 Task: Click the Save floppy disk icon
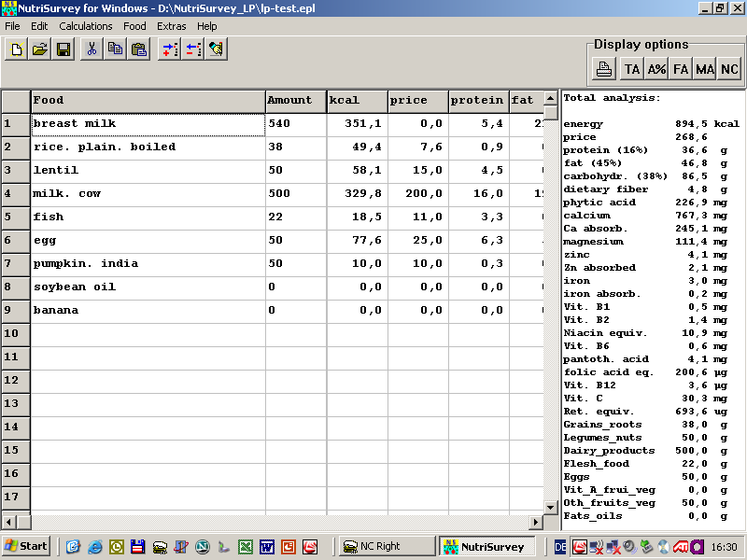tap(63, 49)
